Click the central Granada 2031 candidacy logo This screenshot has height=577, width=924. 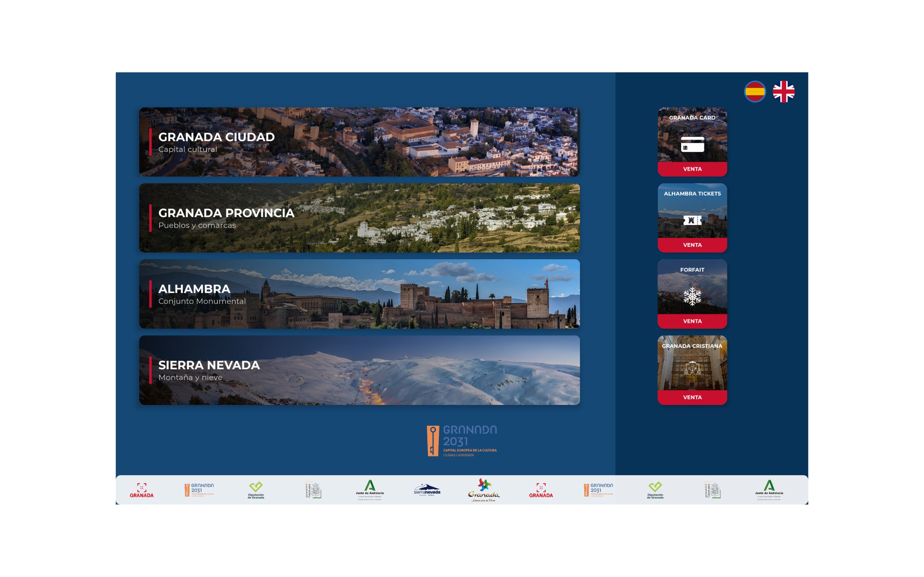tap(462, 441)
